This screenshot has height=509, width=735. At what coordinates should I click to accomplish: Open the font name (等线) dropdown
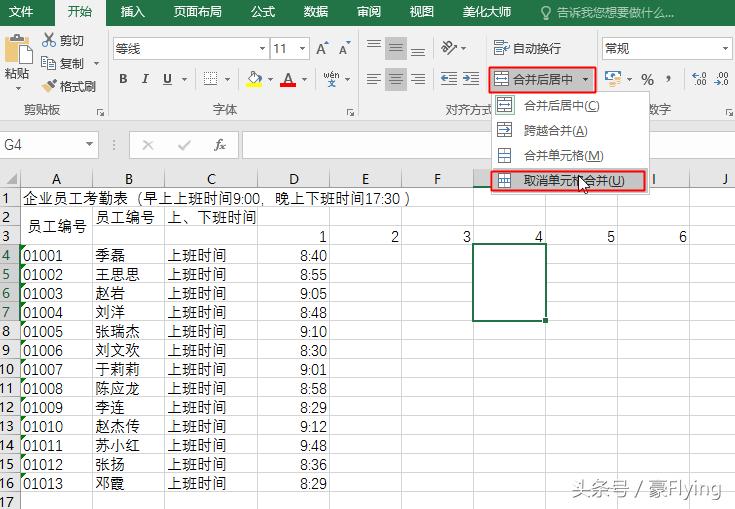point(262,48)
